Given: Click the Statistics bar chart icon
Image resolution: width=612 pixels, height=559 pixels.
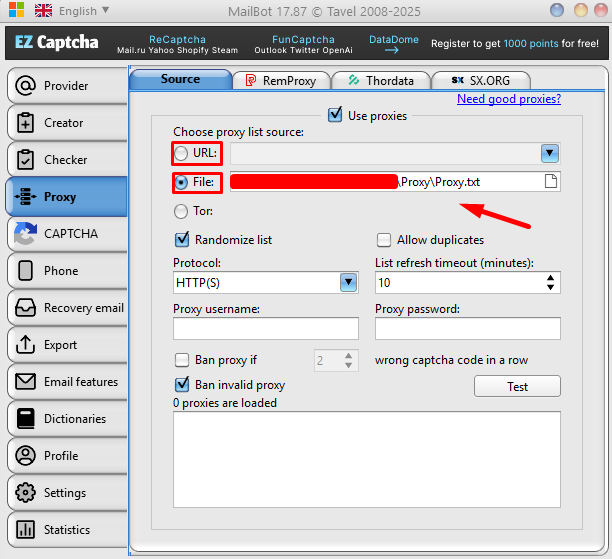Looking at the screenshot, I should point(25,530).
